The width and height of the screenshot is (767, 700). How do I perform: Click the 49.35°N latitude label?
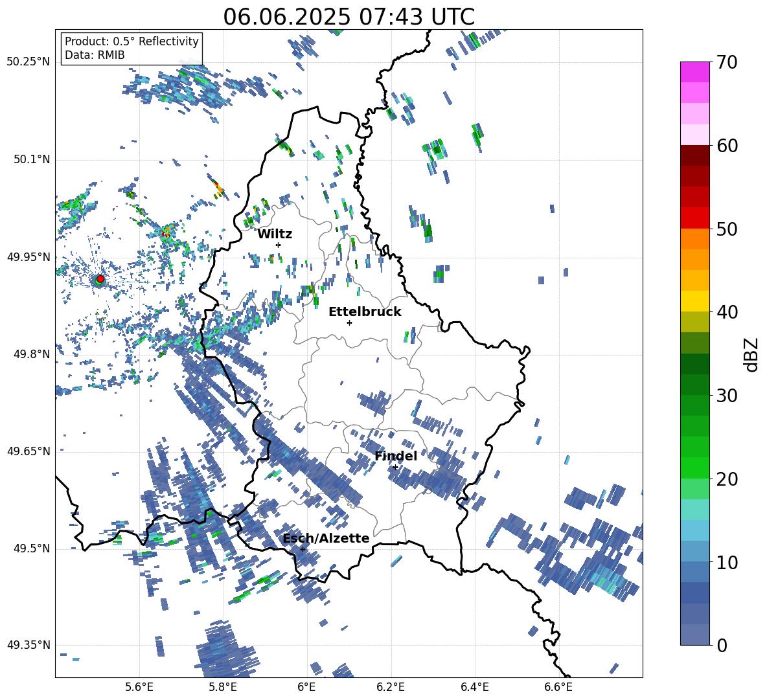[29, 645]
